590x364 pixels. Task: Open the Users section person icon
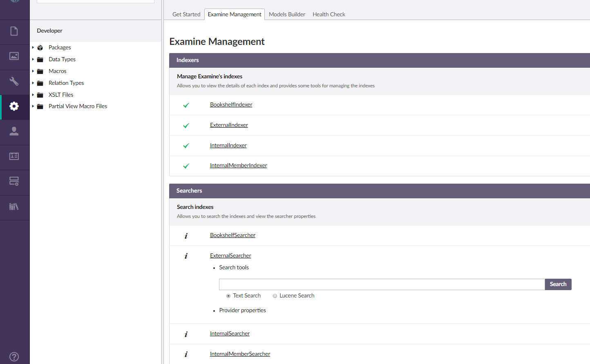[x=14, y=131]
